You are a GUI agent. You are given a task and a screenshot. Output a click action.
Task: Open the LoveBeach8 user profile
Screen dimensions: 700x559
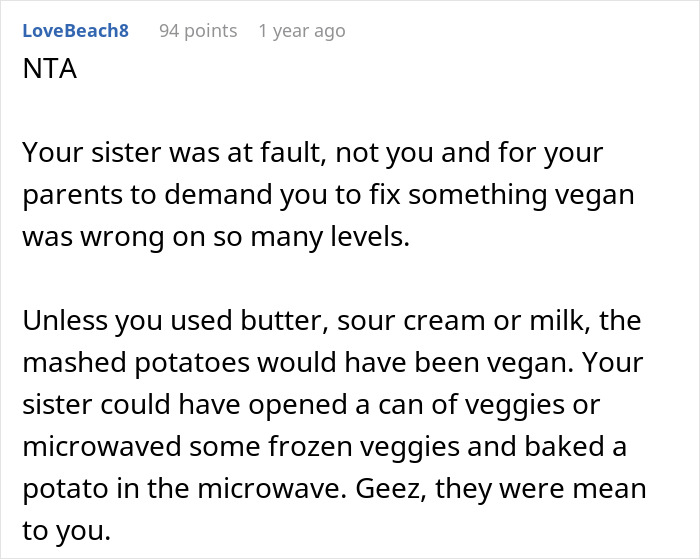pos(75,30)
